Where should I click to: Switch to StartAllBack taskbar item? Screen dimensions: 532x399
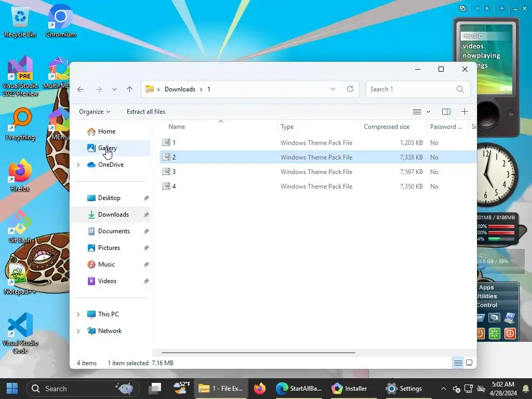pos(299,389)
